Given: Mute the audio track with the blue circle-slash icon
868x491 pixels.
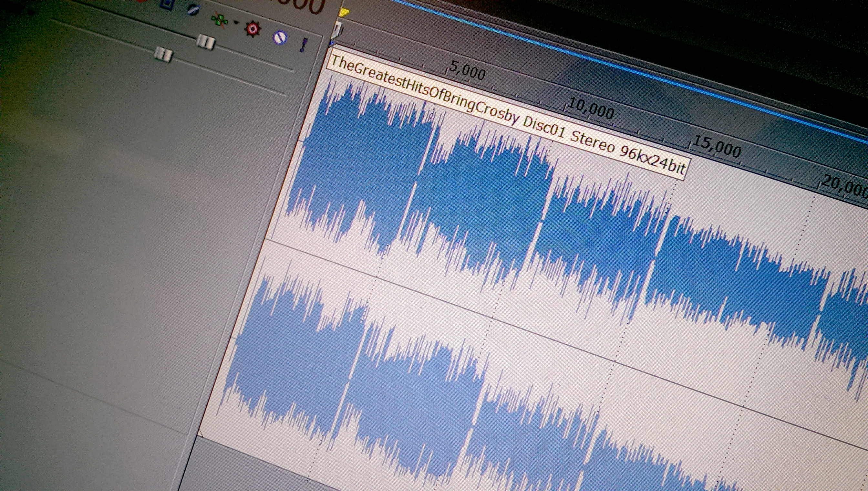Looking at the screenshot, I should tap(279, 37).
